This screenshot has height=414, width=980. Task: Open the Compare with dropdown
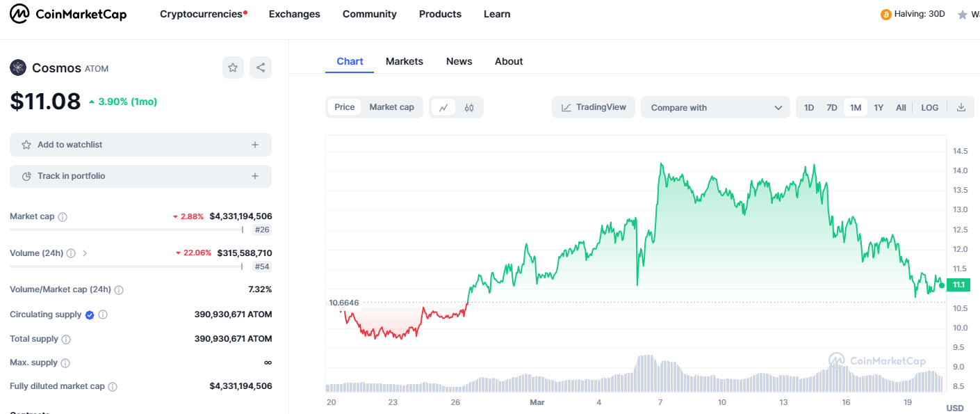pos(715,107)
